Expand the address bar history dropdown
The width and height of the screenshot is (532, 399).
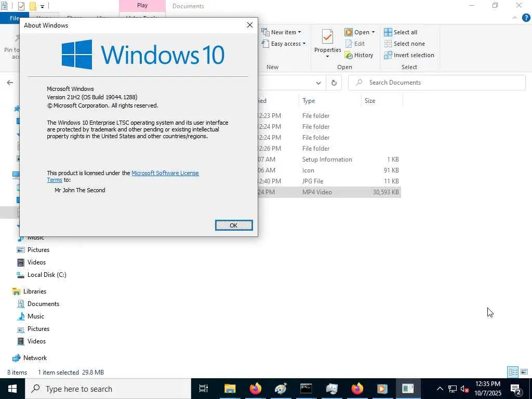[318, 83]
